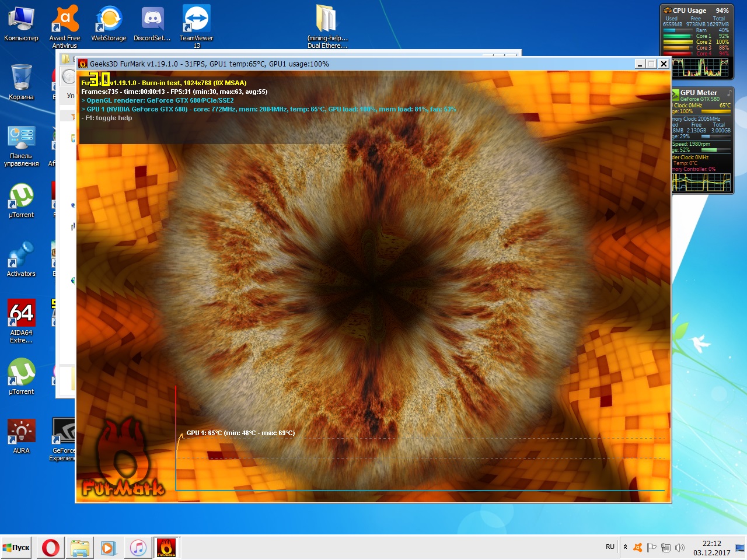Click the 'Burn-in test, 1024x768' header line

pyautogui.click(x=164, y=83)
